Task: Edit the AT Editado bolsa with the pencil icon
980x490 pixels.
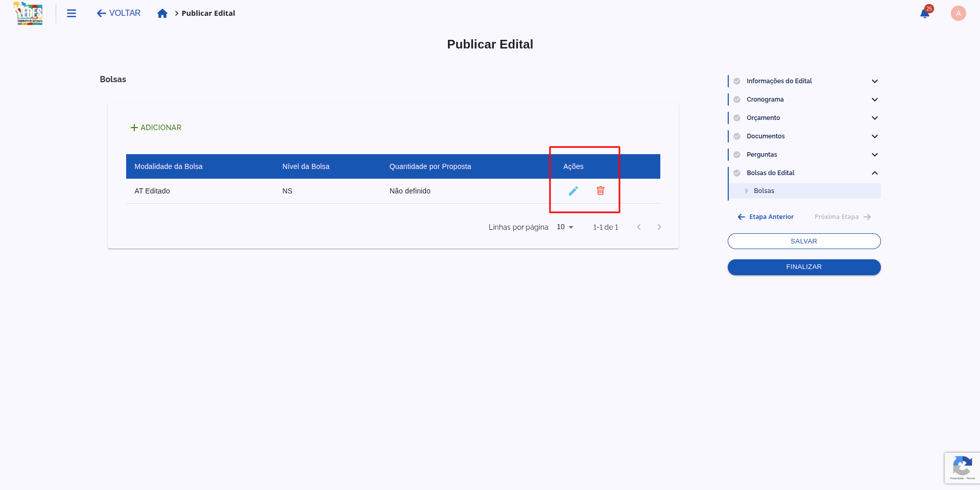Action: [573, 191]
